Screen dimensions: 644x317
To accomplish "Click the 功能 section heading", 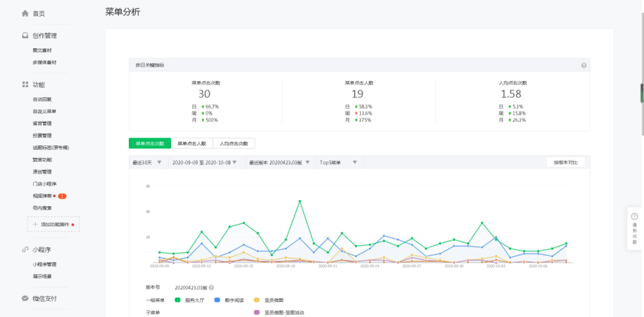I will pyautogui.click(x=39, y=85).
